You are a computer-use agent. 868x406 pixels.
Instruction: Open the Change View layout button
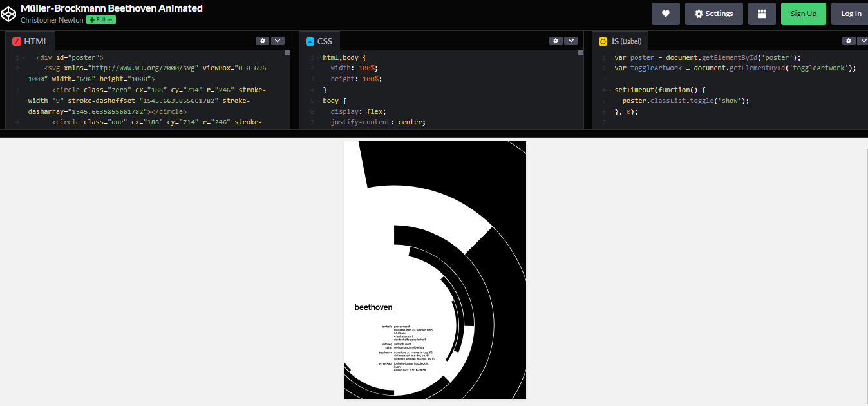click(762, 14)
